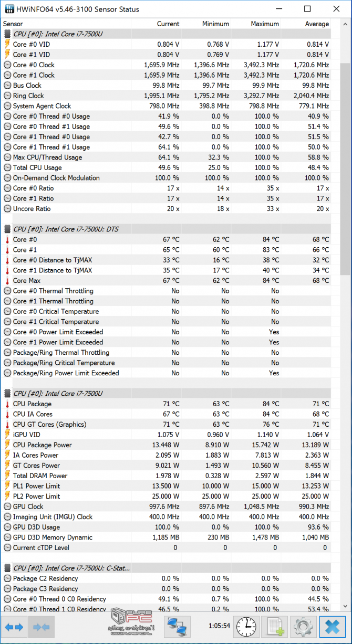This screenshot has width=352, height=644.
Task: Select the GPU D3D Usage row label
Action: [x=36, y=527]
